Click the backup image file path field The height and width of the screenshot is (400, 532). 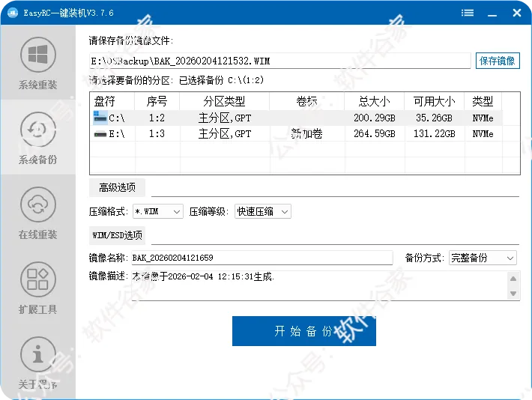pos(280,61)
